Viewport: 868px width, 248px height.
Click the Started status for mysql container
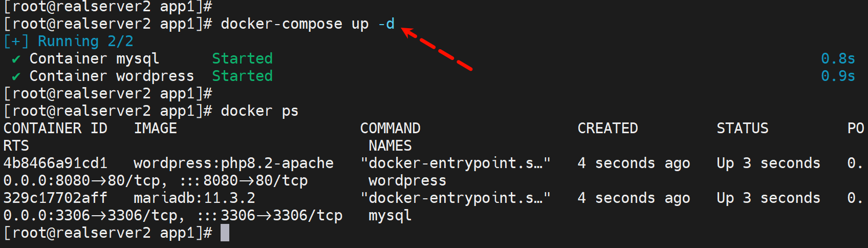pos(242,59)
